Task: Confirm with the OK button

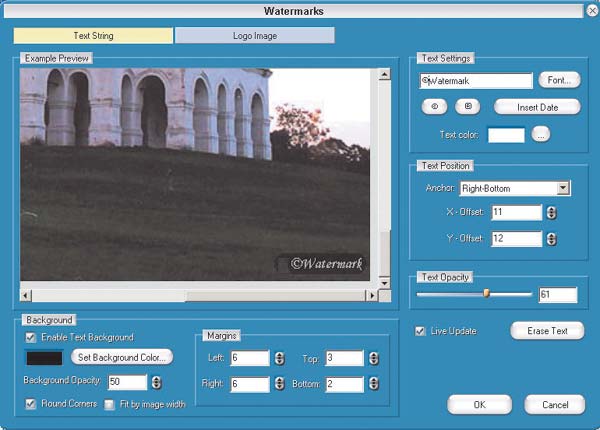Action: pos(479,405)
